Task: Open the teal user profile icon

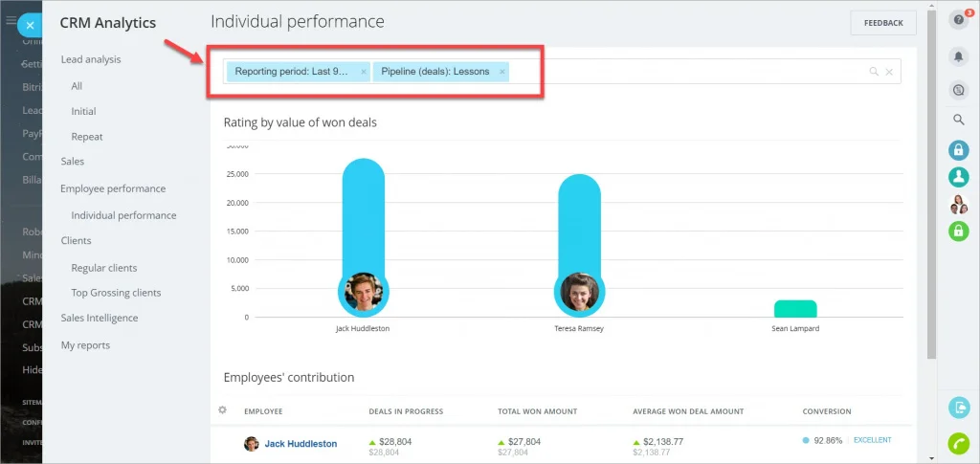Action: pos(958,177)
